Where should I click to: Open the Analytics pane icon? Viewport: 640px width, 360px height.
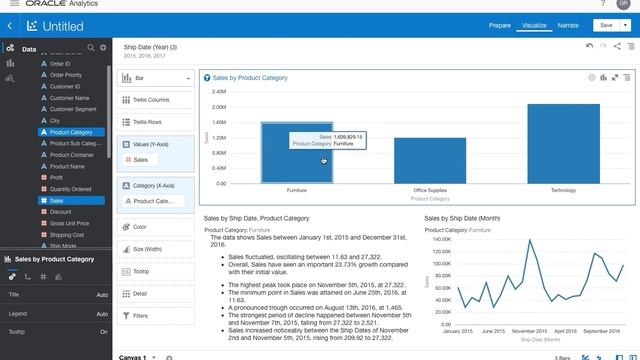[10, 78]
